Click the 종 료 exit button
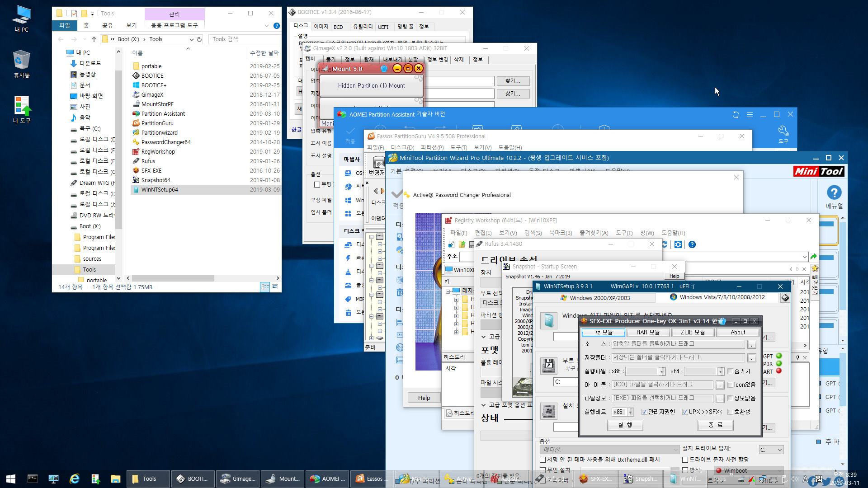The height and width of the screenshot is (488, 868). tap(715, 425)
